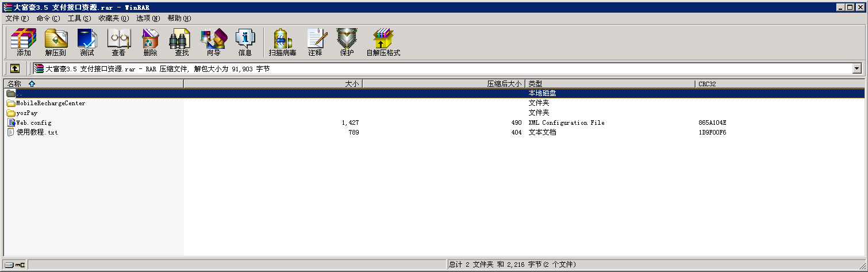
Task: Go up one folder level button
Action: [15, 68]
